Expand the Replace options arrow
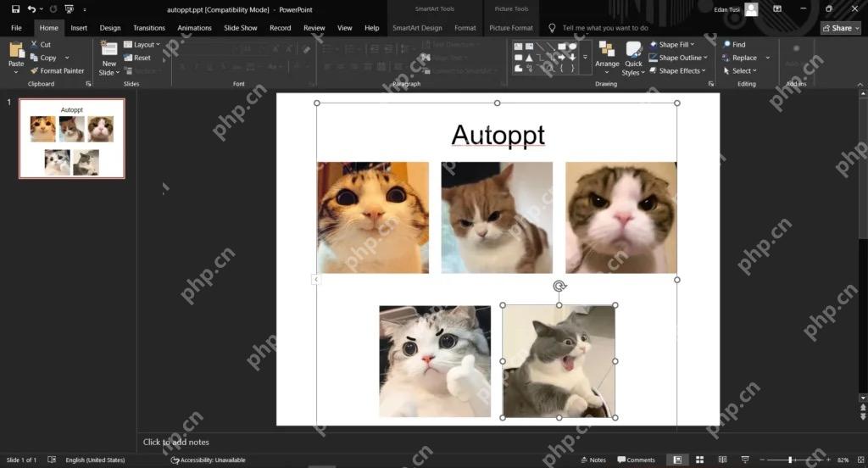868x468 pixels. coord(767,58)
